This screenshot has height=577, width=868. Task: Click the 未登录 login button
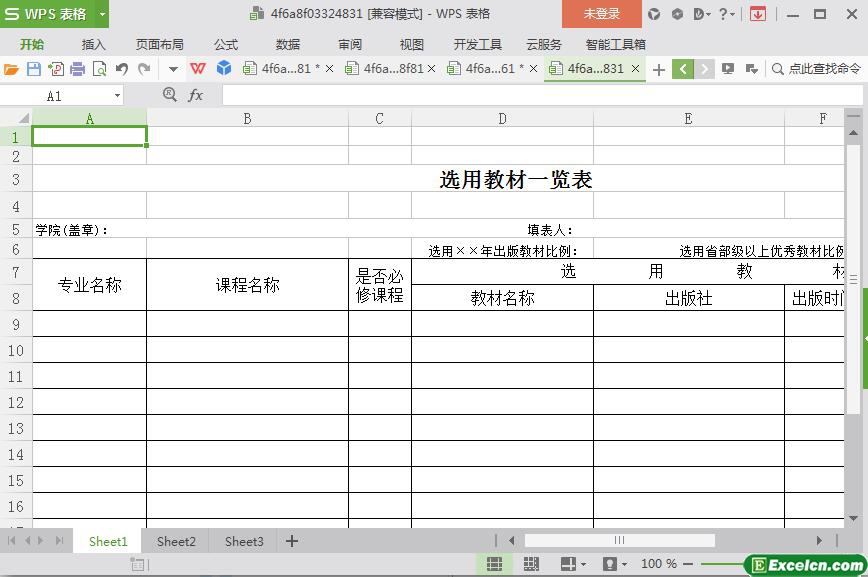(x=601, y=14)
